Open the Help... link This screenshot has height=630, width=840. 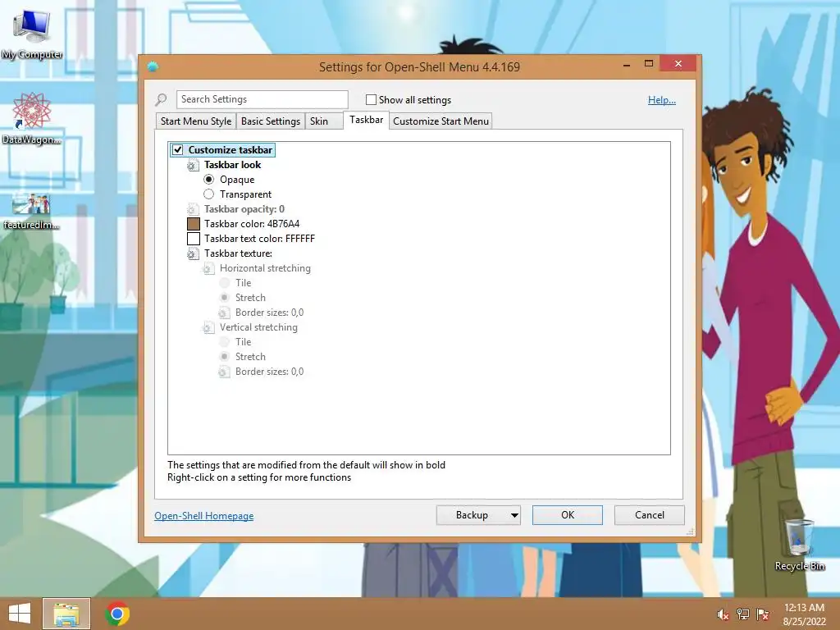662,100
